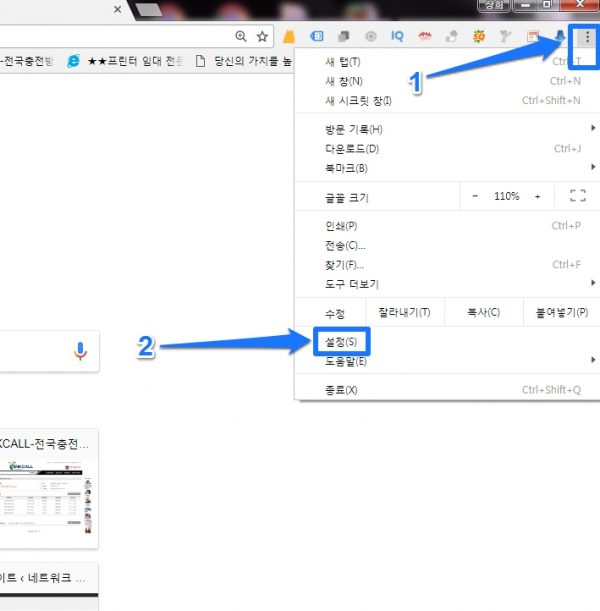Click the gray Y-shaped extension icon
Screen dimensions: 600x611
click(505, 36)
